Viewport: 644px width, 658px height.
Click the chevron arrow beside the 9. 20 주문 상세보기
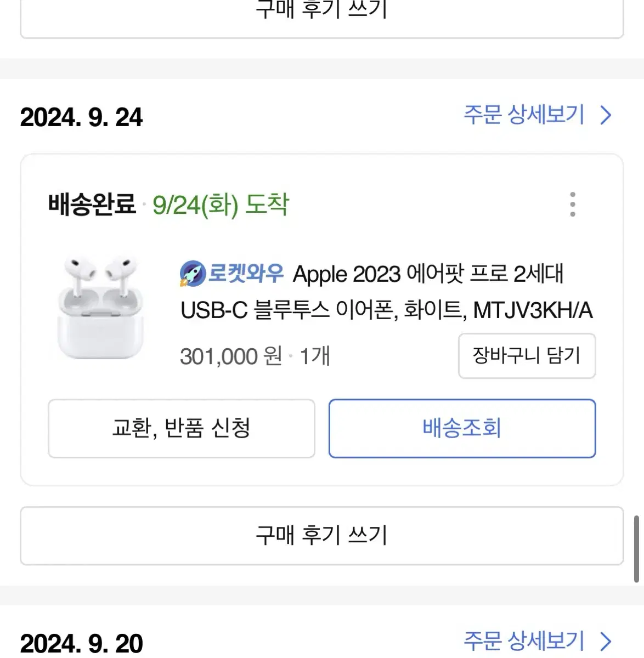tap(606, 640)
